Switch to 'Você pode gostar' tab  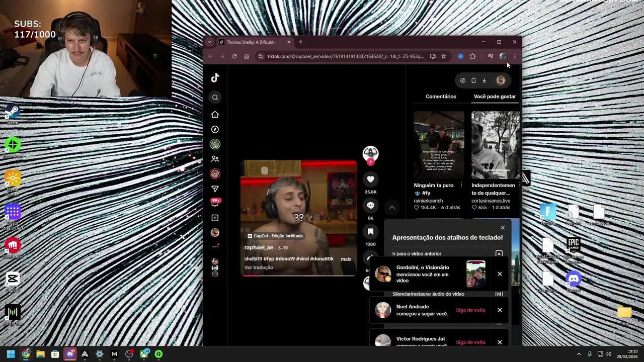tap(495, 97)
